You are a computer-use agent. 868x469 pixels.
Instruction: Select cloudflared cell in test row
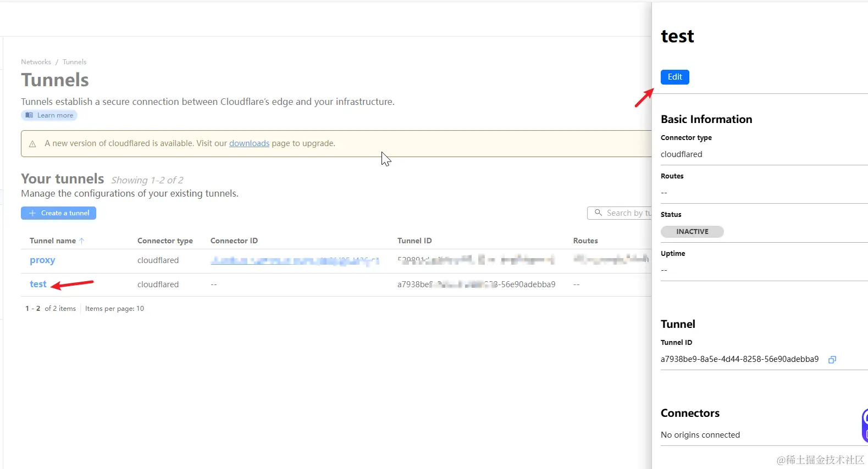[x=158, y=284]
